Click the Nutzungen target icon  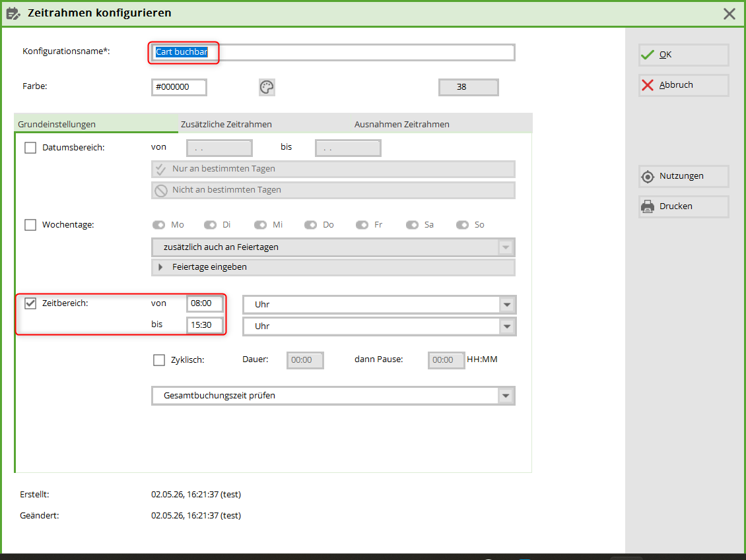(648, 176)
